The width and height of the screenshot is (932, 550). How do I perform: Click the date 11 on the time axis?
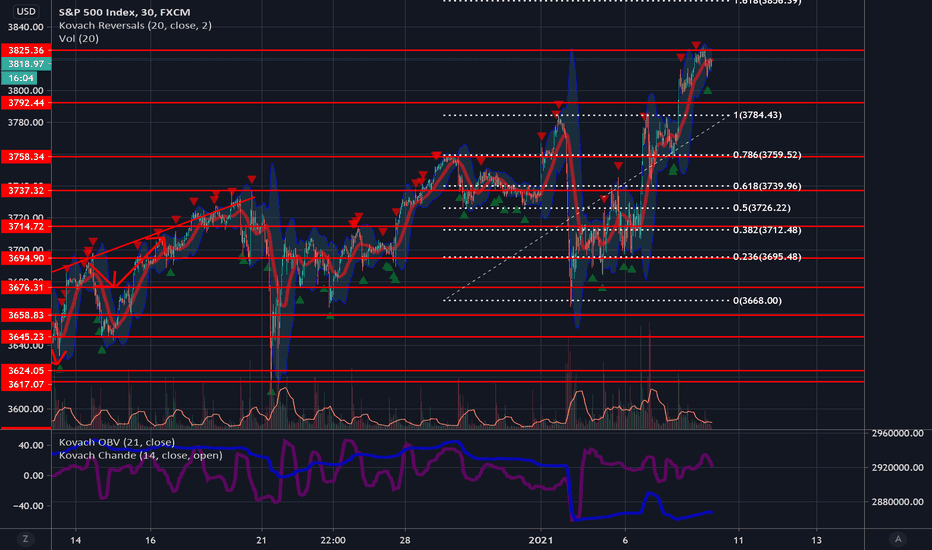[x=738, y=540]
